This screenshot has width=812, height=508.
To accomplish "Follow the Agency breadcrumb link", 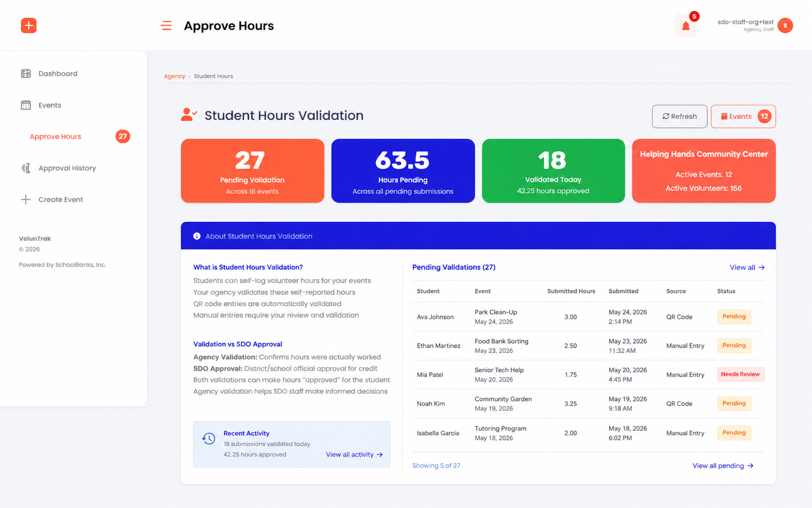I will 175,76.
